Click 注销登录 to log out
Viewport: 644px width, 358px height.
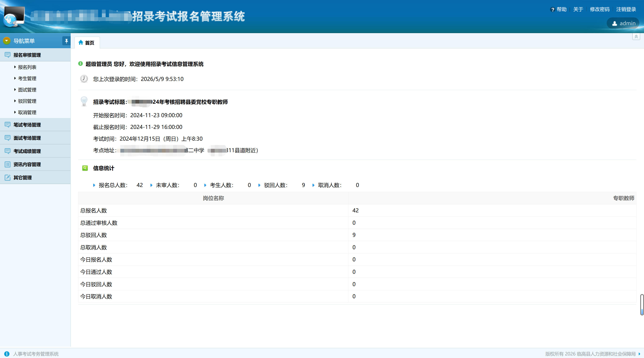[x=626, y=9]
